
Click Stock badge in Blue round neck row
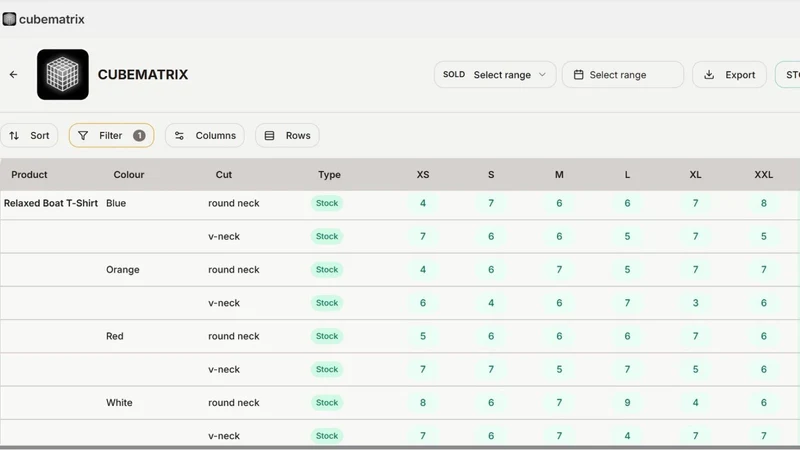point(327,203)
